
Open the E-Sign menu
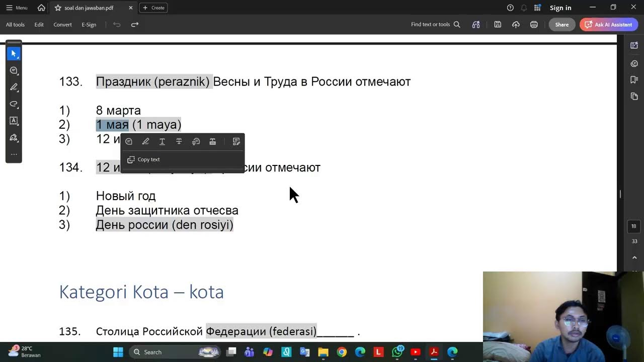89,25
